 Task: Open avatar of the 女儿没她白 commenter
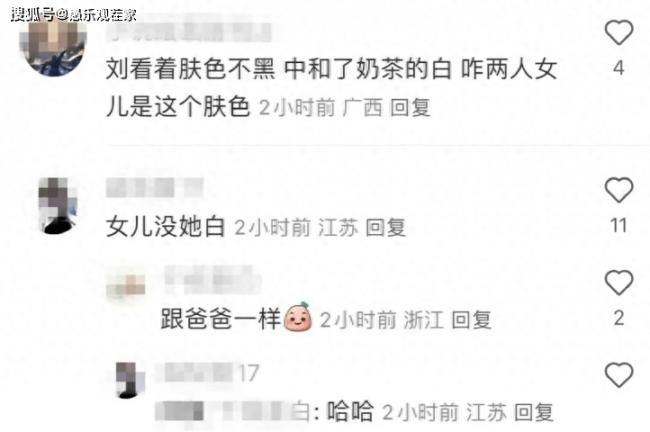click(58, 206)
